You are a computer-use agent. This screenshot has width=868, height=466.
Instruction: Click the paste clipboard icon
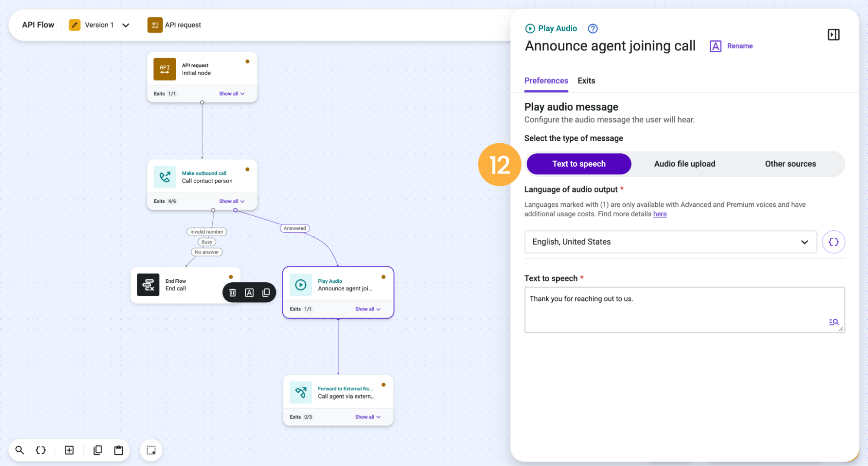[119, 450]
